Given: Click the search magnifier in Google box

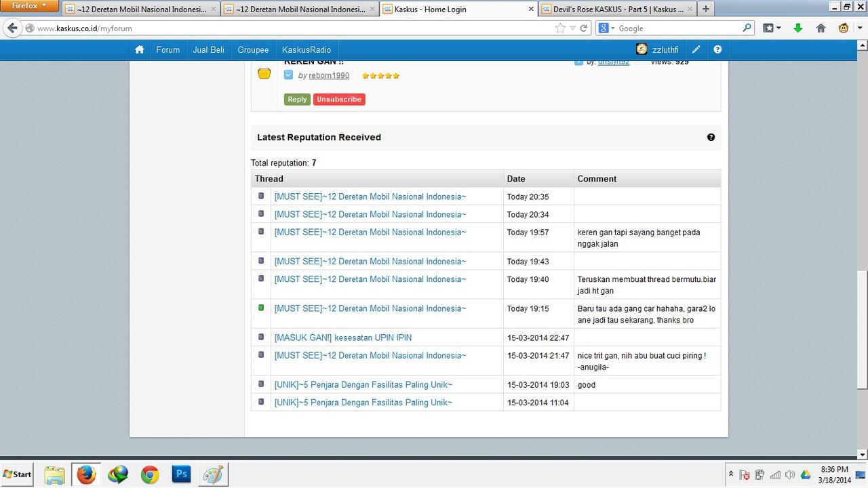Looking at the screenshot, I should point(747,28).
